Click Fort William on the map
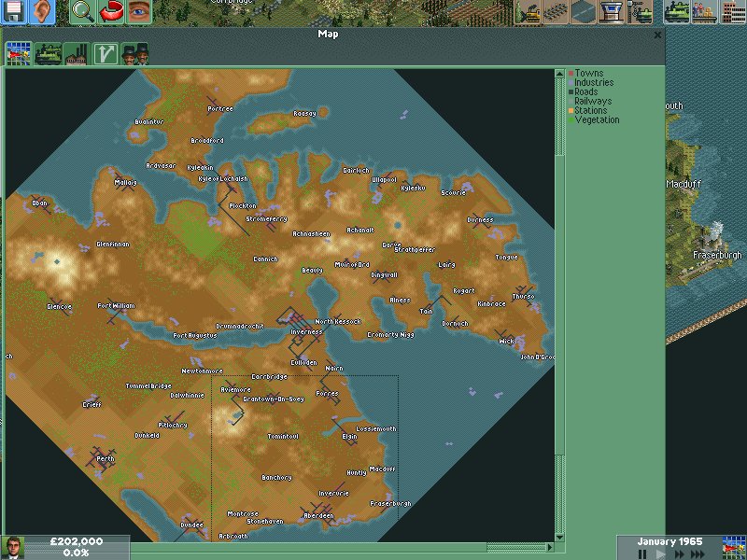 coord(116,306)
